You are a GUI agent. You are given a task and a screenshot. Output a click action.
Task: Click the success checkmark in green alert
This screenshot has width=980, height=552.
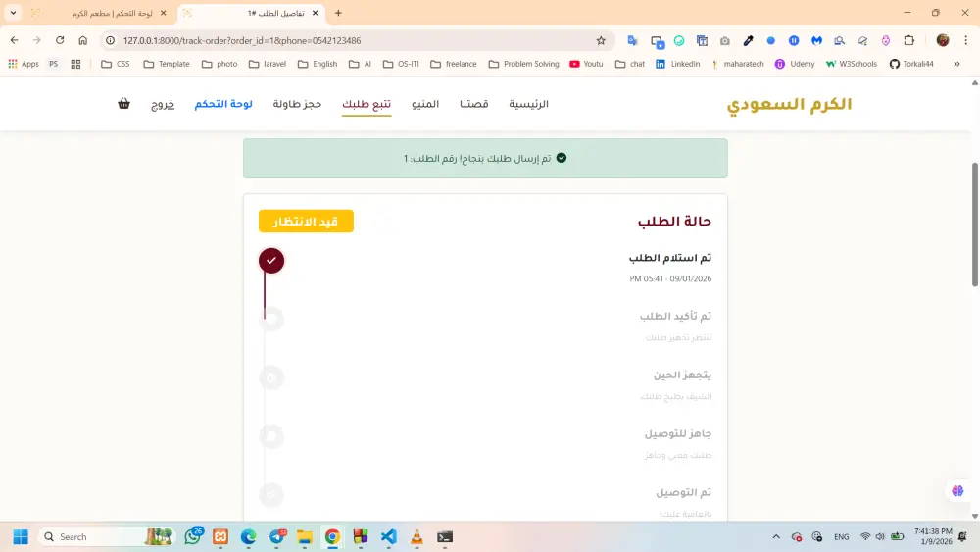point(562,158)
